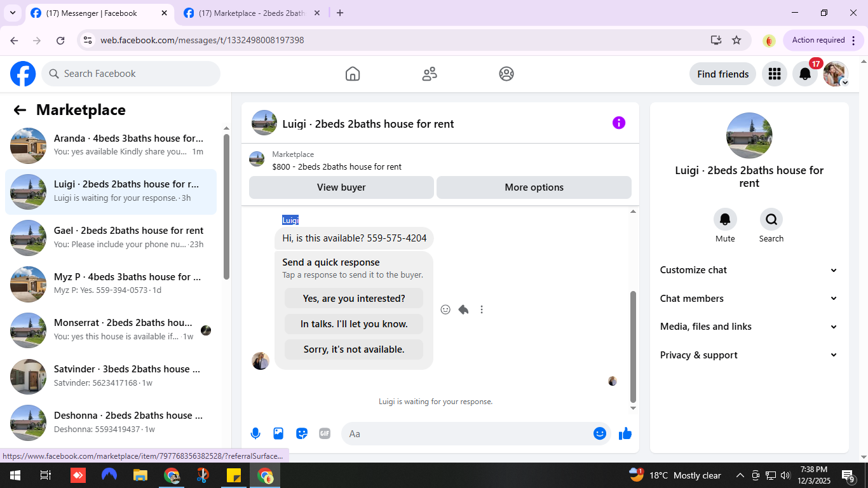This screenshot has height=488, width=868.
Task: Open conversation information purple icon
Action: coord(619,123)
